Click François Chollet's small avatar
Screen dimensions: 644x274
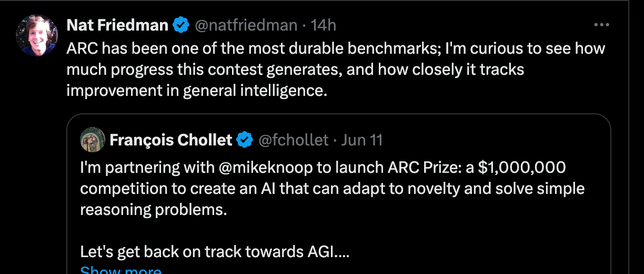(93, 140)
